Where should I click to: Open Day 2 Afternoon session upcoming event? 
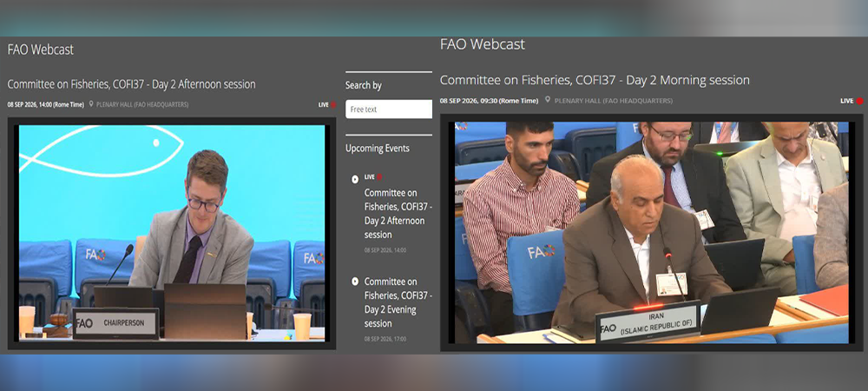tap(398, 214)
